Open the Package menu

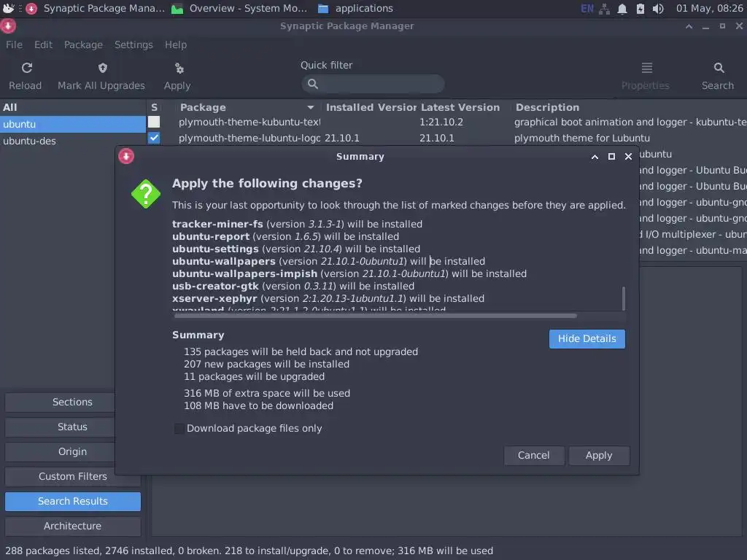tap(83, 44)
